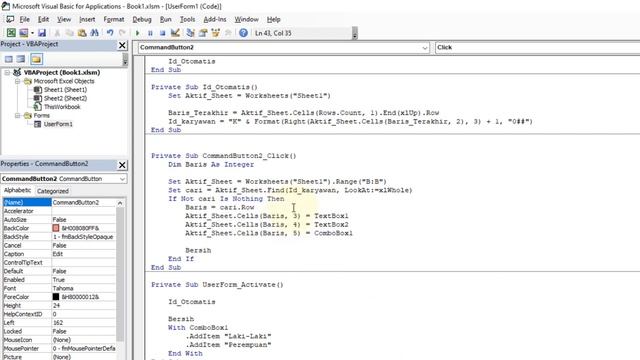Open the Help menu
The height and width of the screenshot is (360, 640).
pyautogui.click(x=273, y=19)
